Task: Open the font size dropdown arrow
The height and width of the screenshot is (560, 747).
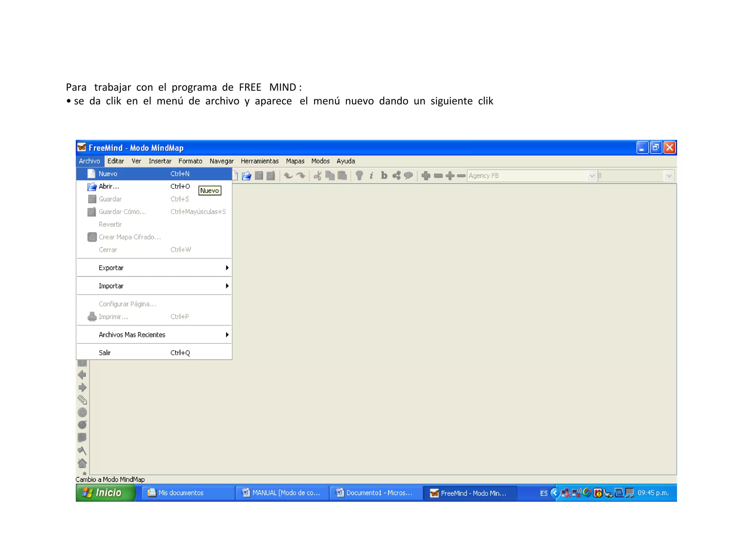Action: (669, 176)
